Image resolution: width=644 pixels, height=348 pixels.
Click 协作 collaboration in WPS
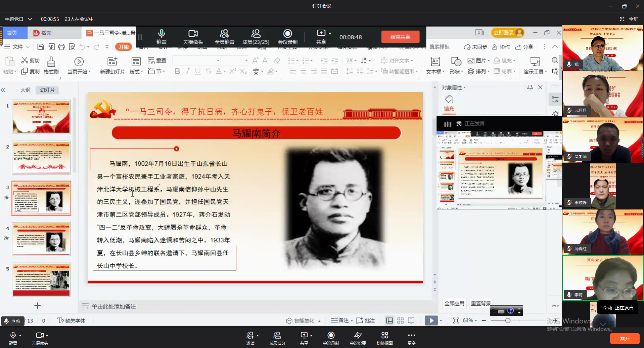tap(501, 47)
